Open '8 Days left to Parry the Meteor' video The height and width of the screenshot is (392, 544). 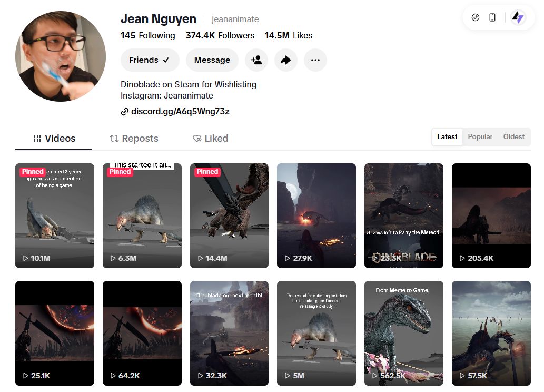pos(404,215)
